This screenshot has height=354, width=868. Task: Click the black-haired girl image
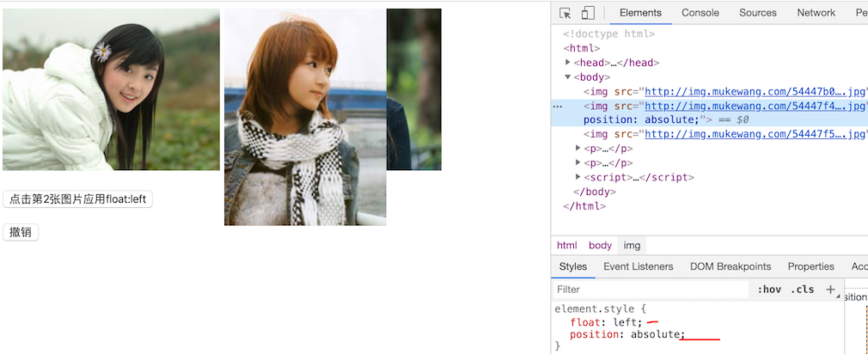(111, 89)
